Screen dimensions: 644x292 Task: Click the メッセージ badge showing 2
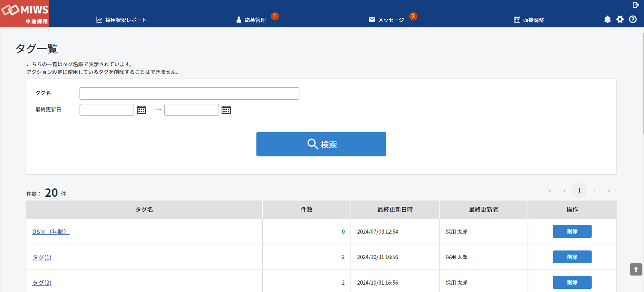(413, 16)
